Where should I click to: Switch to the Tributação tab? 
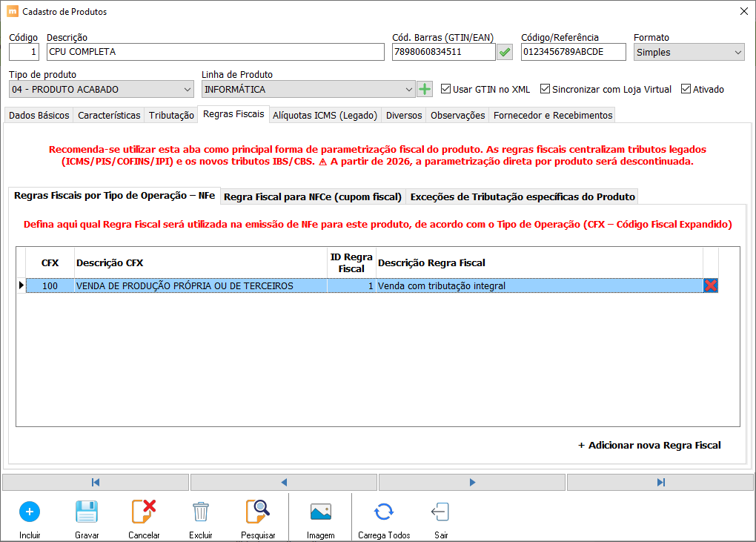tap(171, 115)
